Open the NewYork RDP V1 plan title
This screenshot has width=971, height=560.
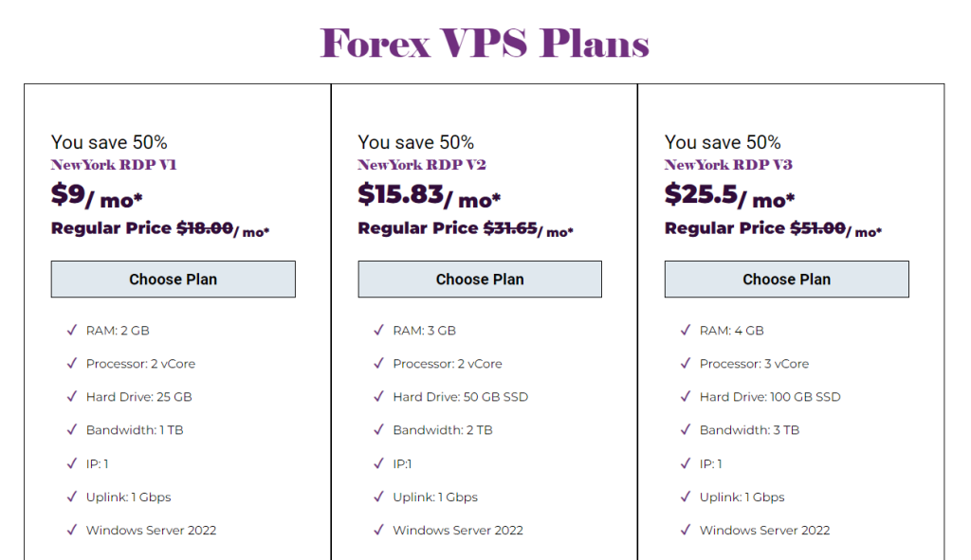click(114, 165)
